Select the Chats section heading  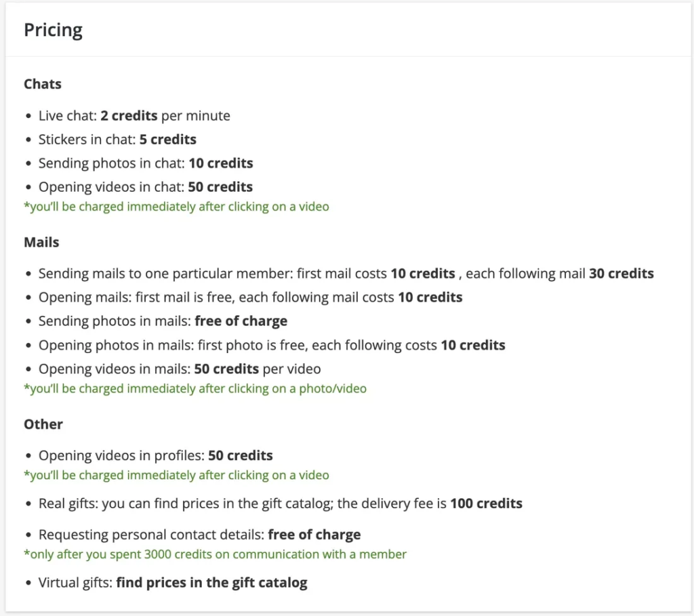[x=43, y=84]
